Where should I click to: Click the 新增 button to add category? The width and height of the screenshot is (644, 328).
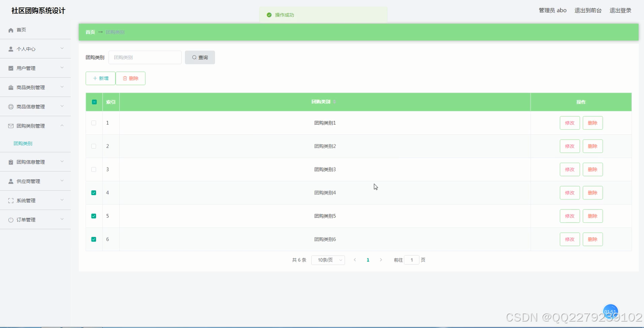[100, 78]
